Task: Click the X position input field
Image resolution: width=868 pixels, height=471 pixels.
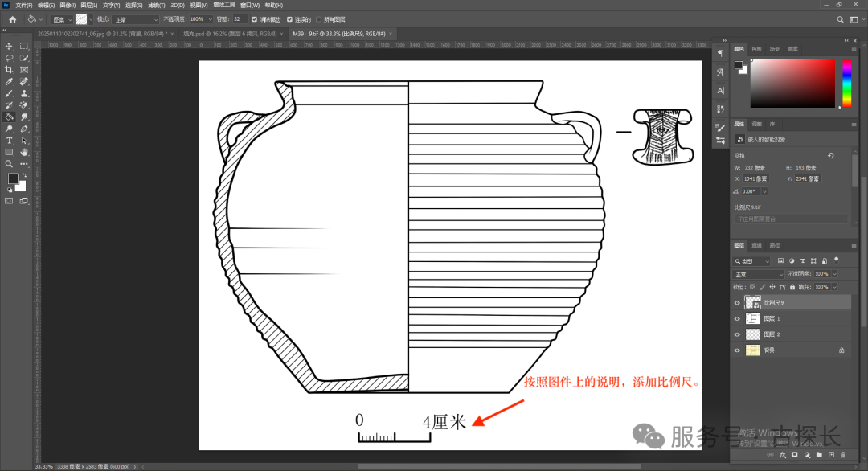Action: 755,178
